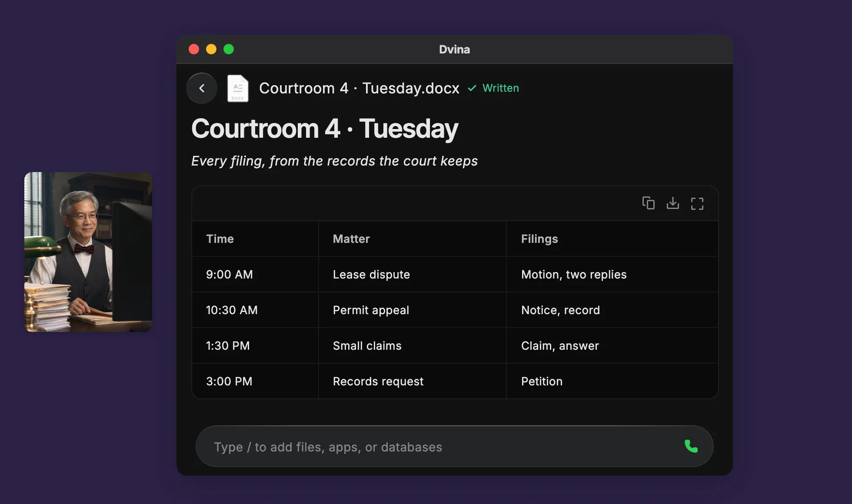Select the 10:30 AM cell
852x504 pixels.
(255, 310)
